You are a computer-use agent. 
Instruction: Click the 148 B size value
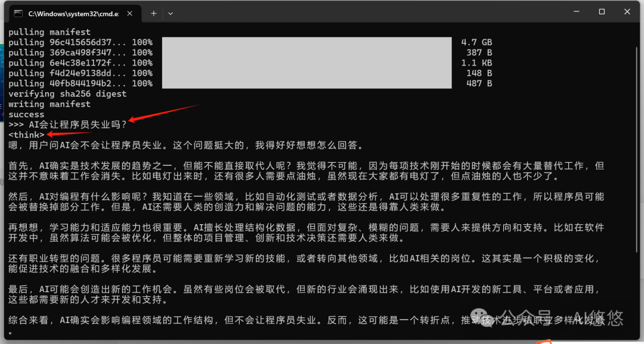click(x=479, y=73)
